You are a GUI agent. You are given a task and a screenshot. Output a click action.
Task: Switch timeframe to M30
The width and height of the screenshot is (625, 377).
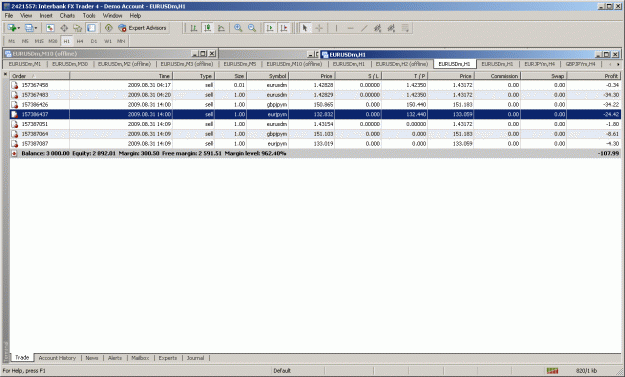[53, 41]
